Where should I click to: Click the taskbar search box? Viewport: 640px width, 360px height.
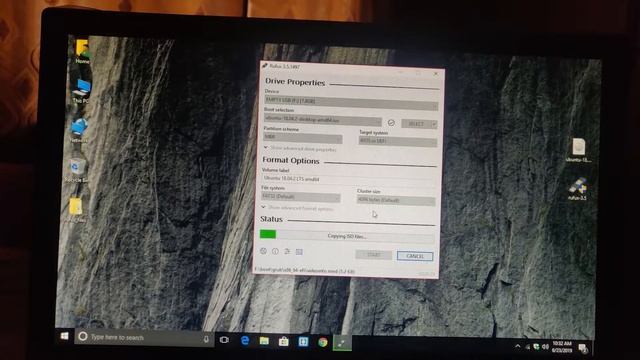click(x=144, y=338)
